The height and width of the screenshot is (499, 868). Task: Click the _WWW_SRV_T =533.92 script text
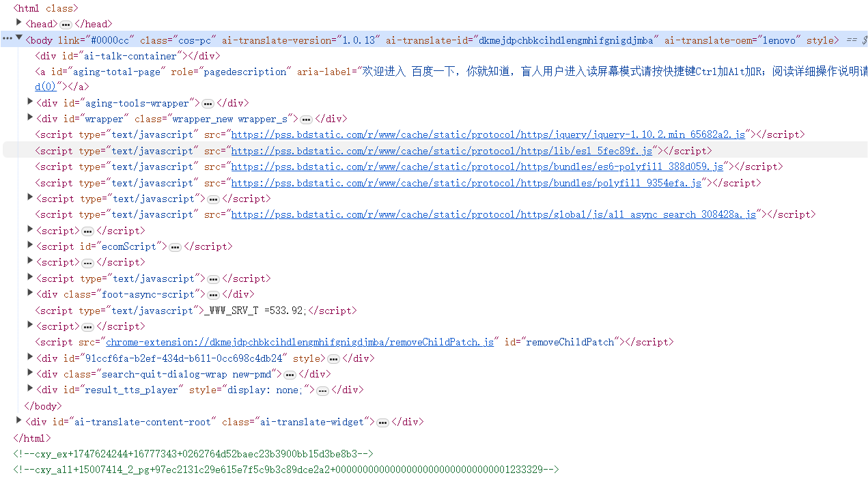(x=256, y=311)
